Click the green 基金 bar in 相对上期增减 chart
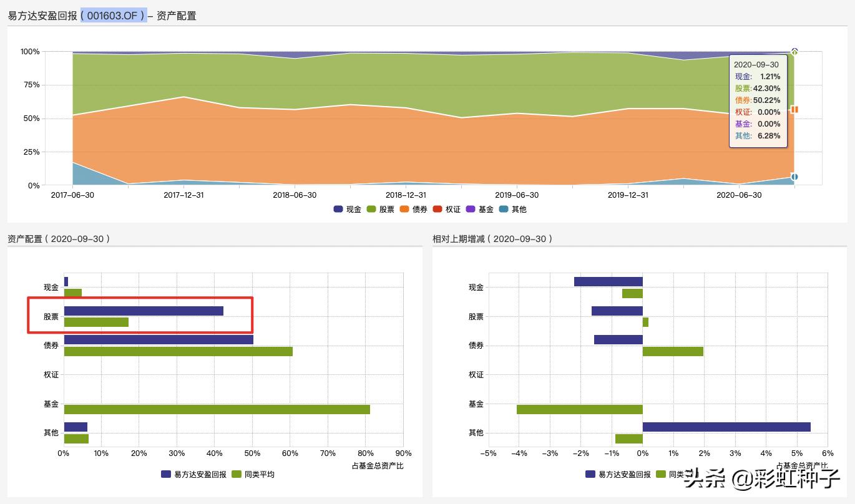This screenshot has width=855, height=504. tap(580, 409)
